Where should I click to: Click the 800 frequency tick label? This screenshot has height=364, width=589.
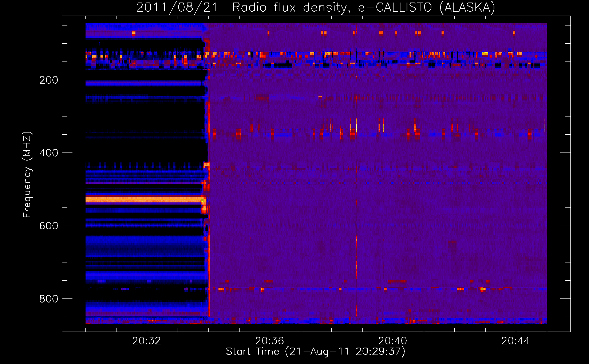click(x=49, y=299)
